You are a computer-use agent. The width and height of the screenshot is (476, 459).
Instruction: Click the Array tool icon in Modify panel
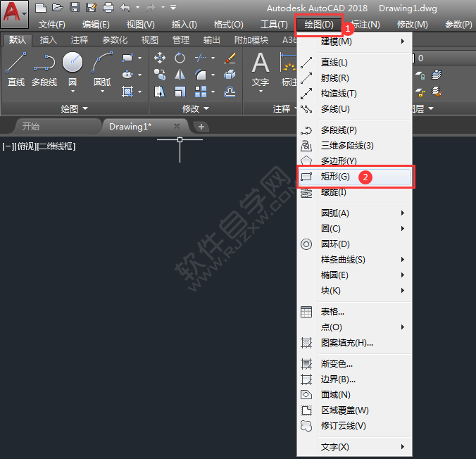tap(201, 92)
